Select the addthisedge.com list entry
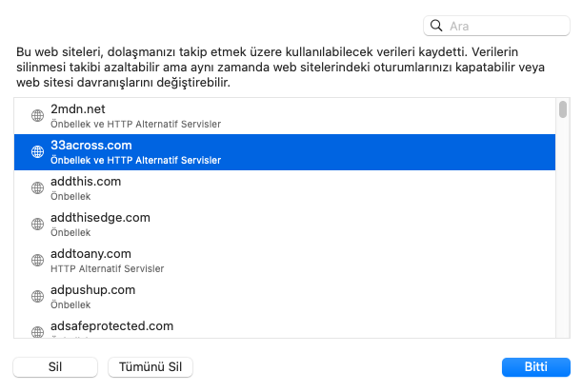Viewport: 582px width, 392px height. click(286, 224)
